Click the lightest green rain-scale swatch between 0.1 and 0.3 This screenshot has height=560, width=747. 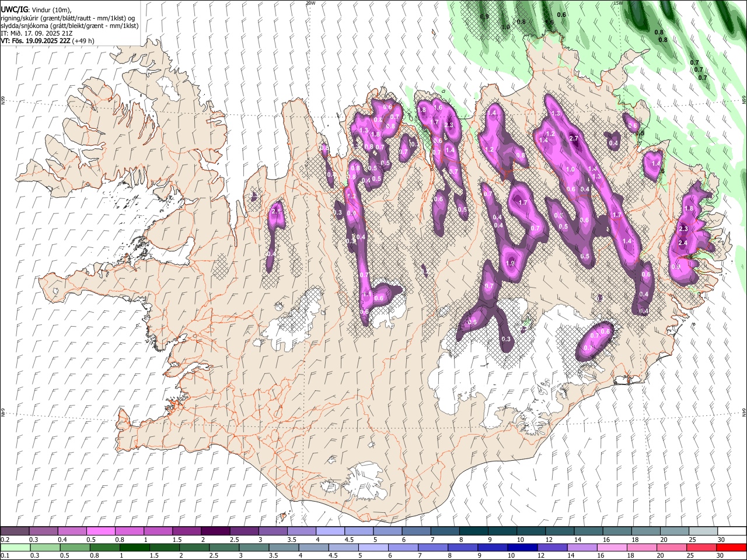(15, 547)
